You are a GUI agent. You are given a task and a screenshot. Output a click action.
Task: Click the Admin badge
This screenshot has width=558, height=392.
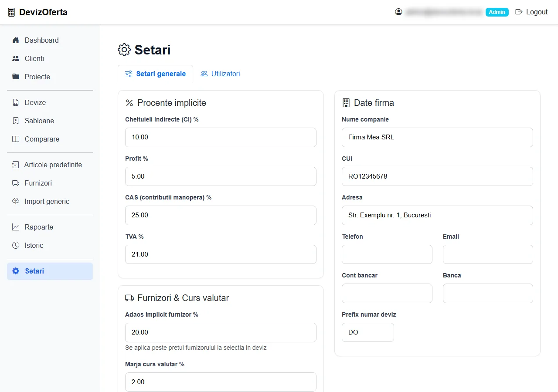pos(497,12)
